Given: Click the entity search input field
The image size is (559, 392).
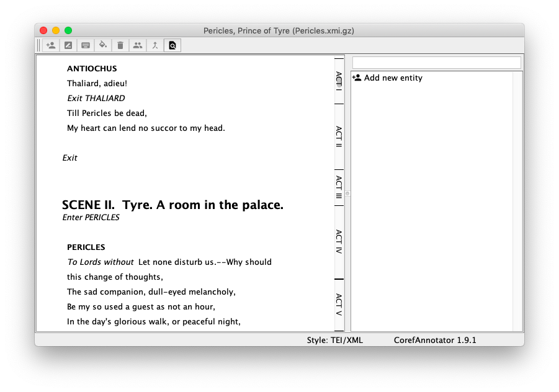Looking at the screenshot, I should [437, 63].
